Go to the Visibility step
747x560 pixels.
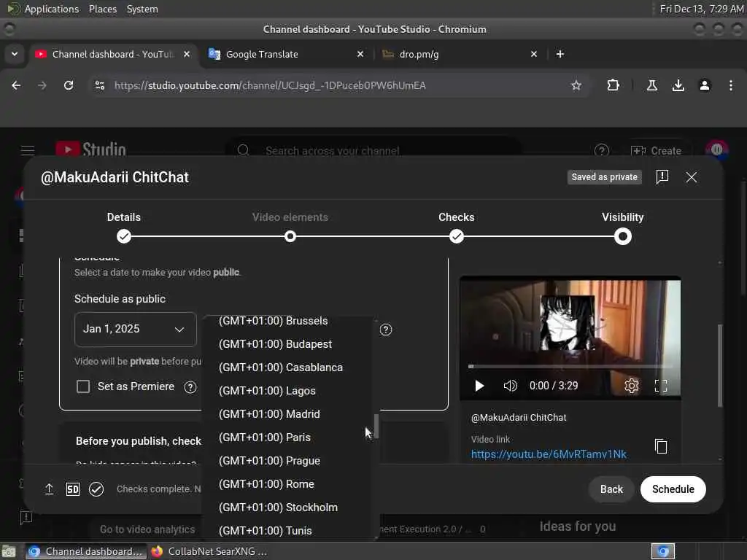coord(623,227)
